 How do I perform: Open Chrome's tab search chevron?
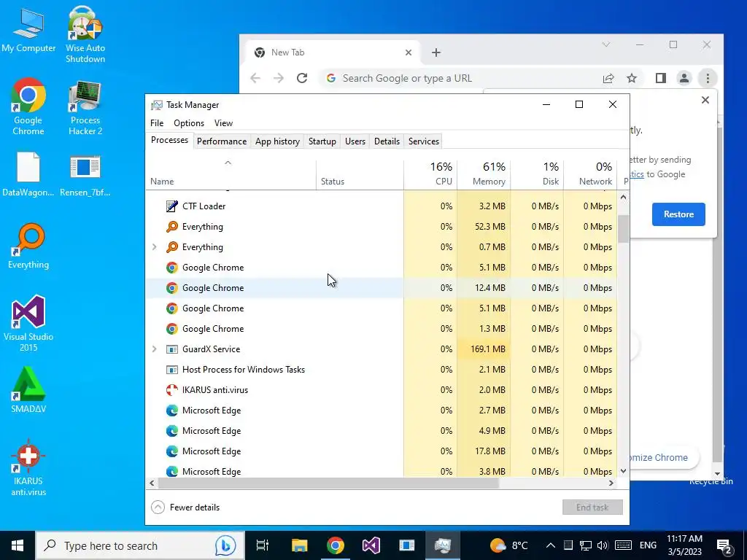[606, 44]
